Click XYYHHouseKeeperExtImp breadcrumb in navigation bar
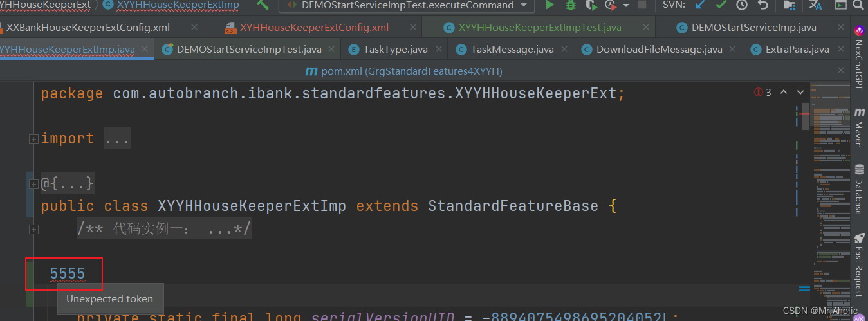This screenshot has height=321, width=868. (171, 5)
